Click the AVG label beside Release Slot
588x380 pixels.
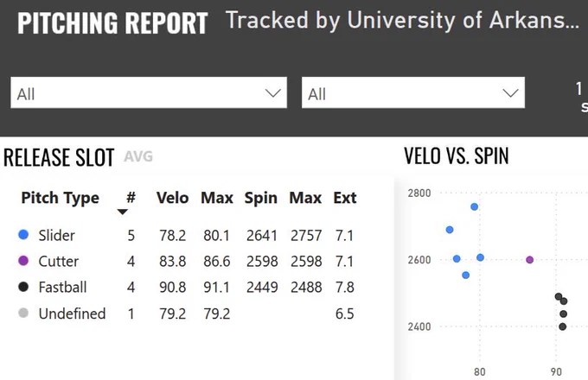[138, 156]
